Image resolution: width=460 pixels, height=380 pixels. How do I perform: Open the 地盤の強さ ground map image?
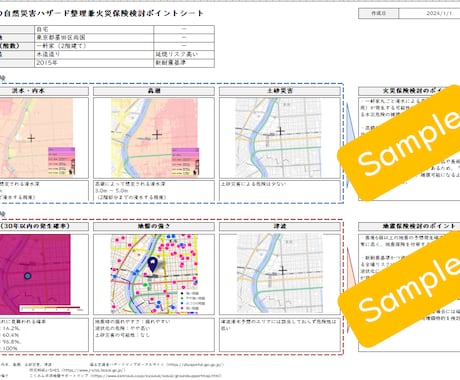pyautogui.click(x=154, y=274)
